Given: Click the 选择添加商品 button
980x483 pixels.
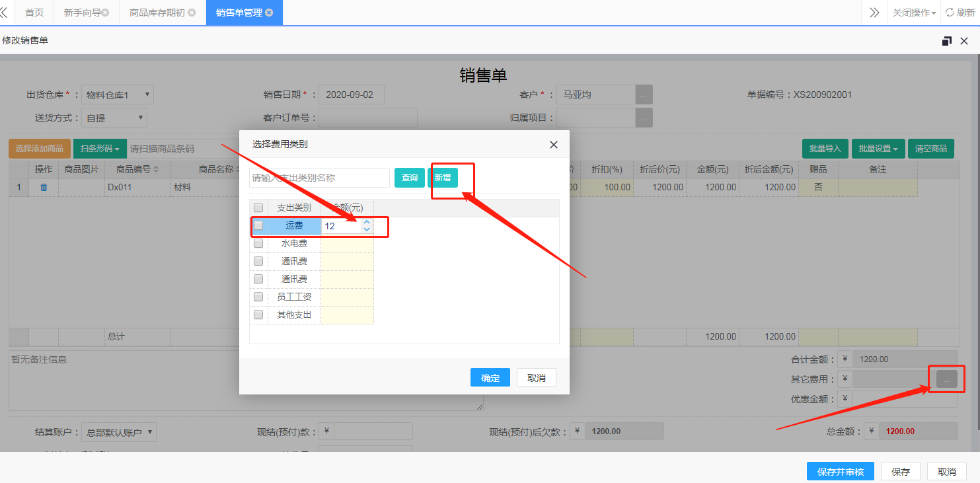Looking at the screenshot, I should [40, 149].
